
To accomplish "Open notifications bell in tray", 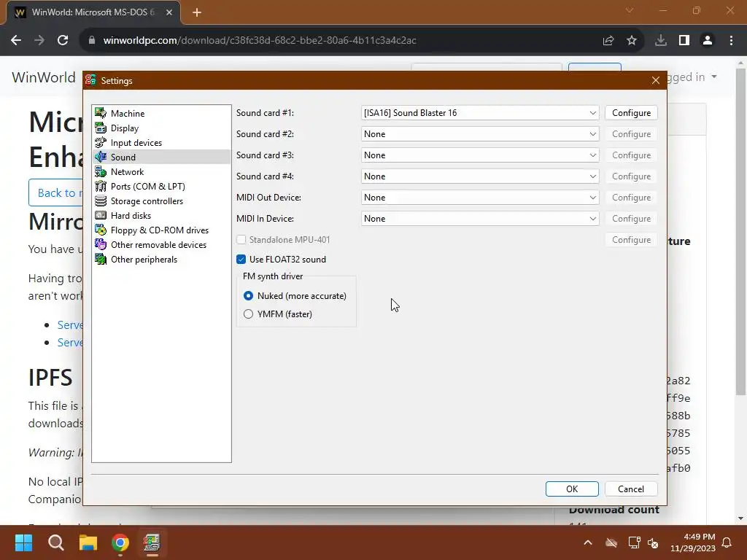I will click(727, 542).
